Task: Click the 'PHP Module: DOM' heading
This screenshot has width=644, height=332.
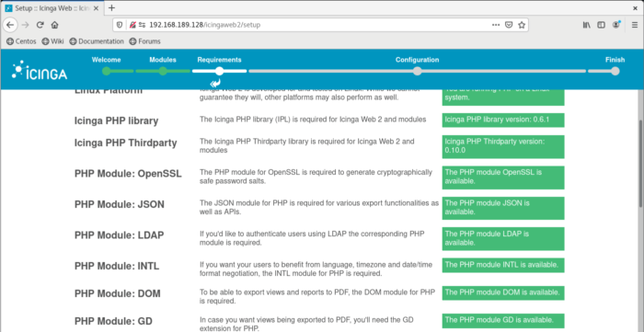Action: [x=118, y=294]
